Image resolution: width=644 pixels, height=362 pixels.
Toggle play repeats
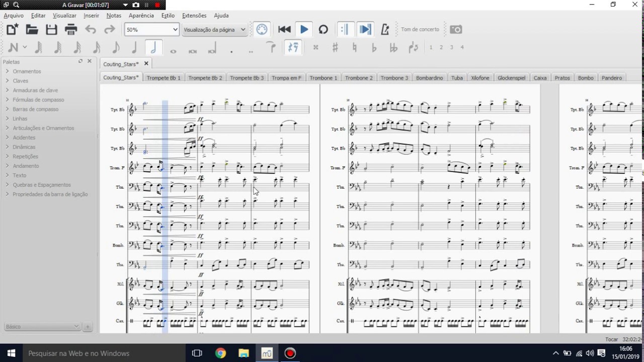point(344,30)
